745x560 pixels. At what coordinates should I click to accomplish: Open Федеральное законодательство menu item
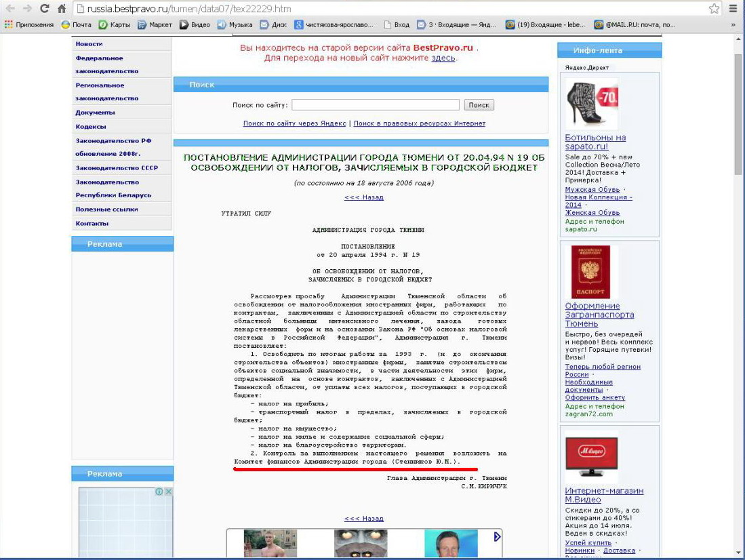[107, 64]
